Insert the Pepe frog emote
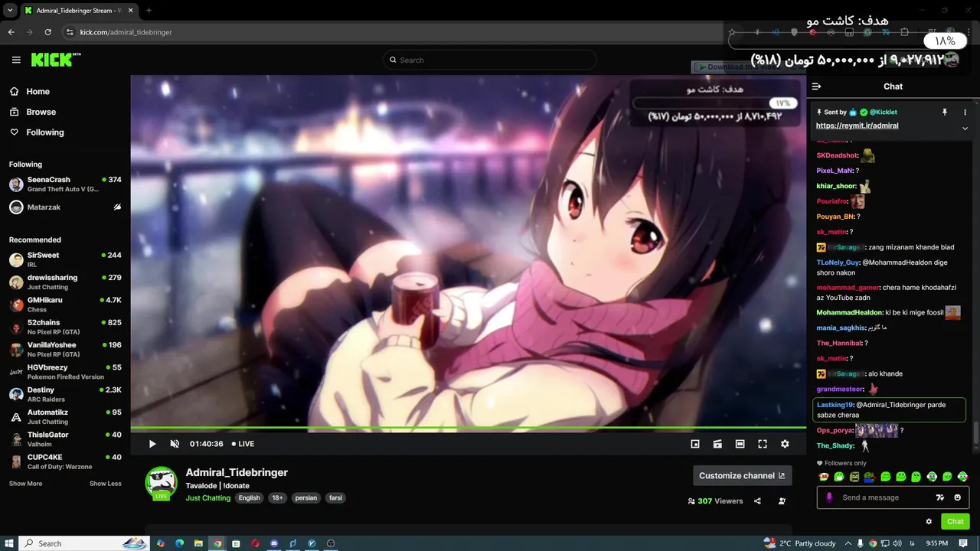 [x=870, y=477]
